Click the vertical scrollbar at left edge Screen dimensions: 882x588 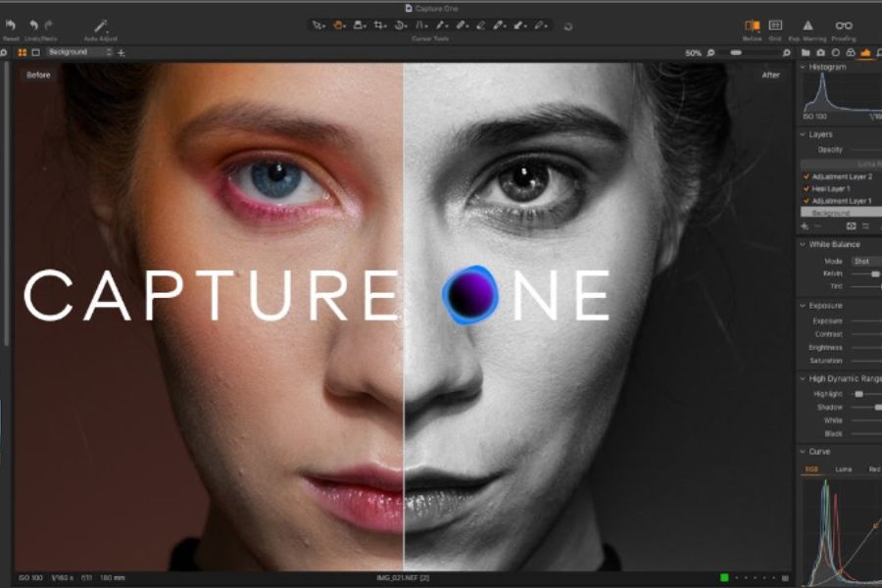(x=6, y=203)
